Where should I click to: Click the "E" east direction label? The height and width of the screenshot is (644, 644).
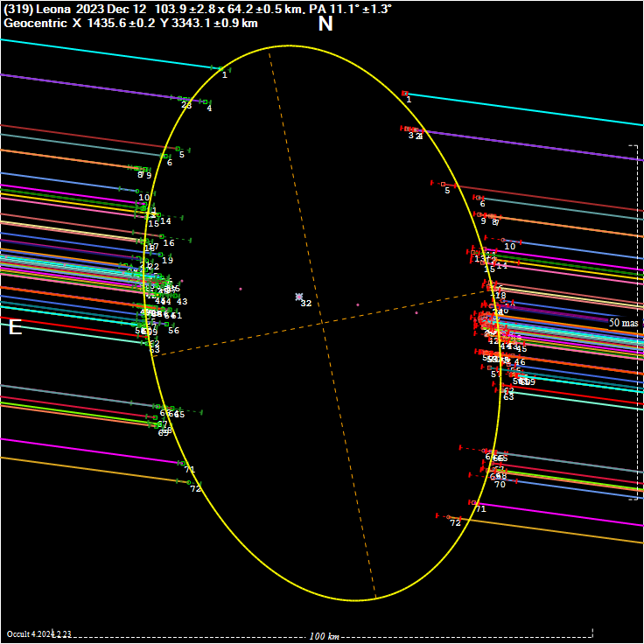tap(15, 328)
